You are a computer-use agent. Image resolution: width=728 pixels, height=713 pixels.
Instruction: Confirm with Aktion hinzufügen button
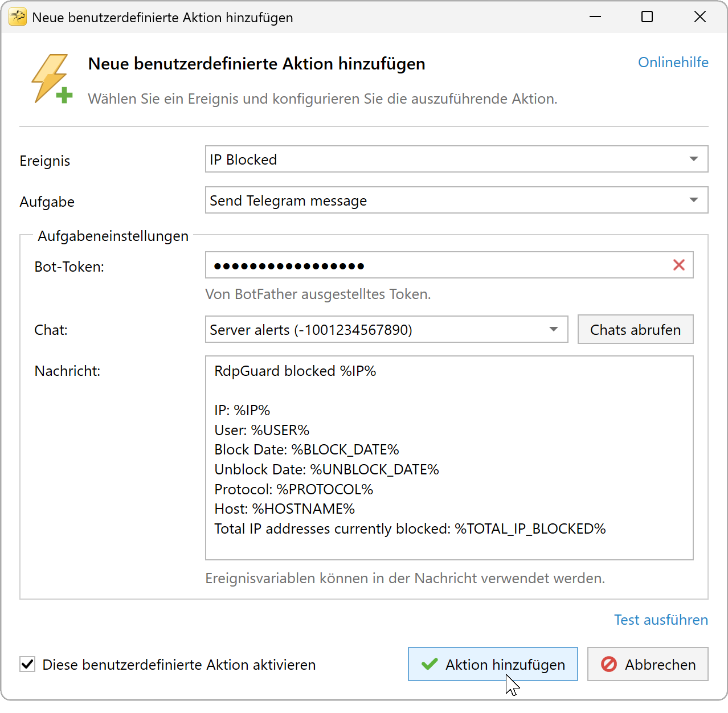493,664
